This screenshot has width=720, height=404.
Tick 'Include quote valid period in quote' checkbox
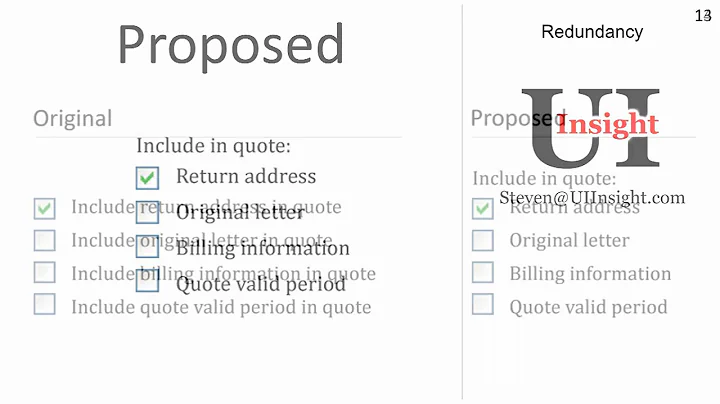click(44, 304)
